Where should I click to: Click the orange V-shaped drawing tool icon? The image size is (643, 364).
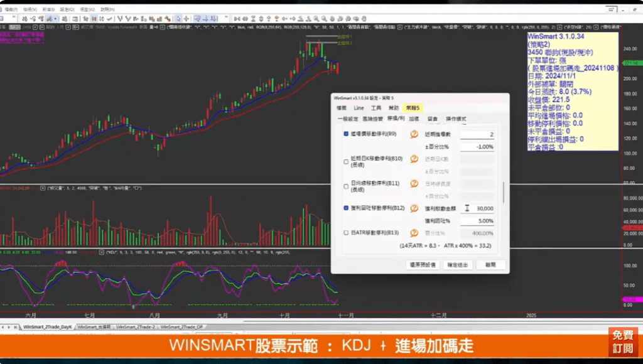pyautogui.click(x=128, y=19)
